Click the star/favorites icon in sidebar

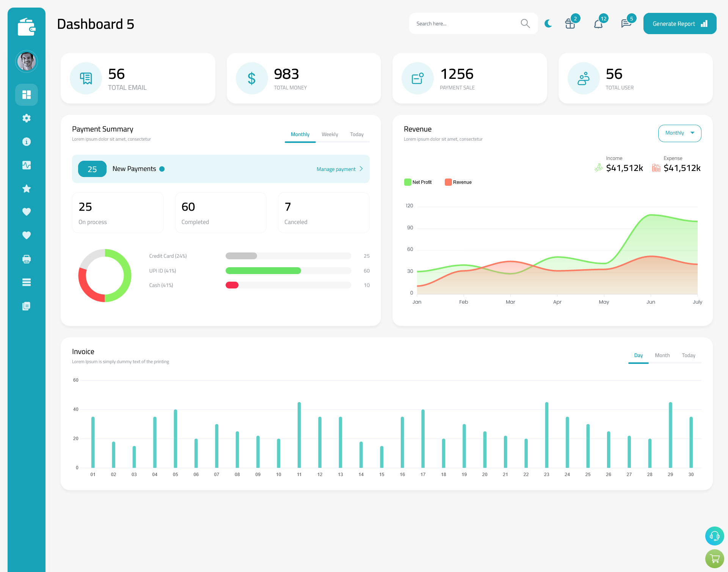(26, 188)
